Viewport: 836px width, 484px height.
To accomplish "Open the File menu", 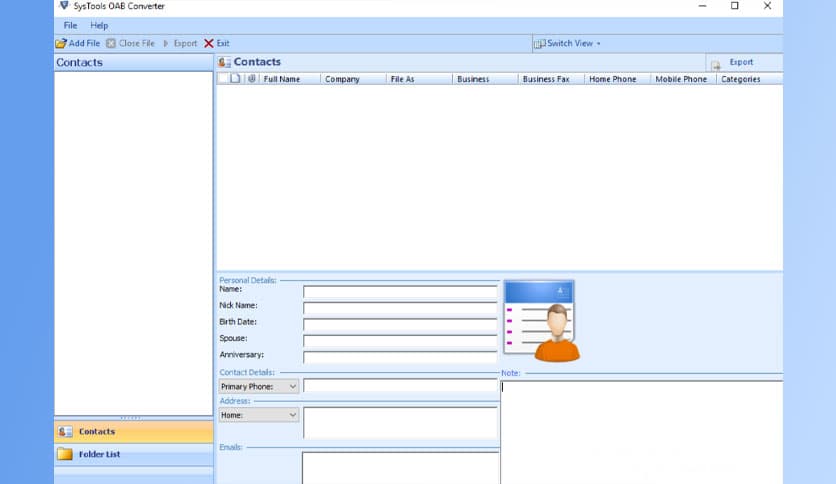I will (70, 25).
